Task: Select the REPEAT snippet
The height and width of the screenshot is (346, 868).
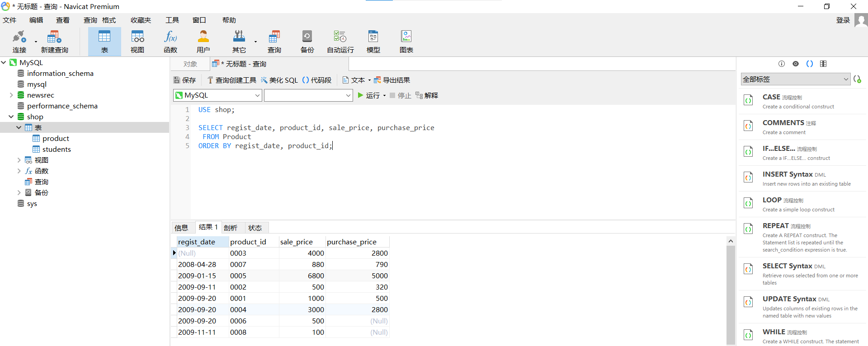Action: (x=803, y=237)
